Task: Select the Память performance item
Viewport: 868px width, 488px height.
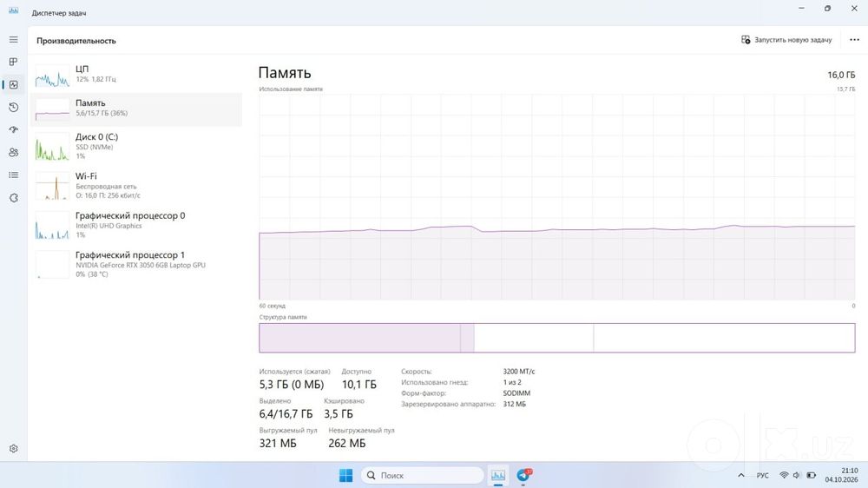Action: (136, 109)
